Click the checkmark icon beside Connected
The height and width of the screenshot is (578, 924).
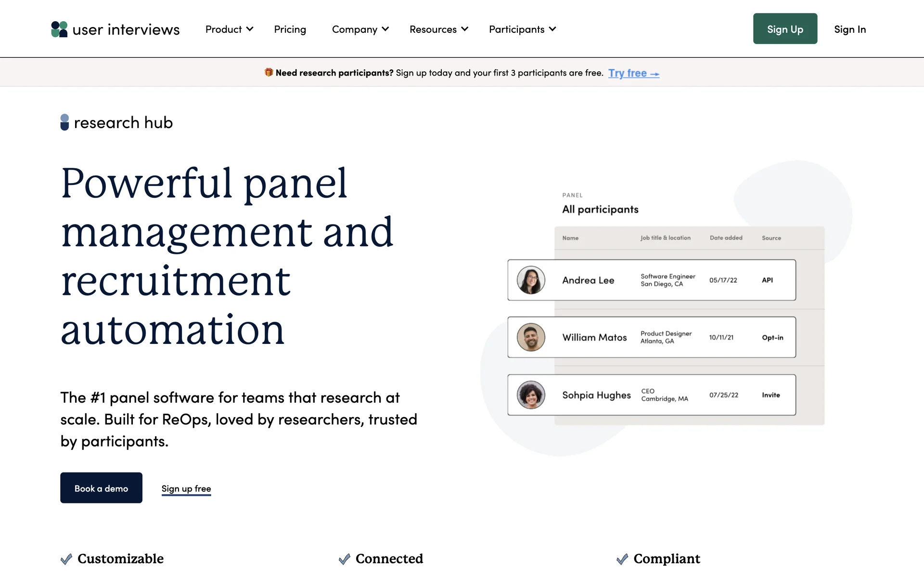(x=345, y=559)
